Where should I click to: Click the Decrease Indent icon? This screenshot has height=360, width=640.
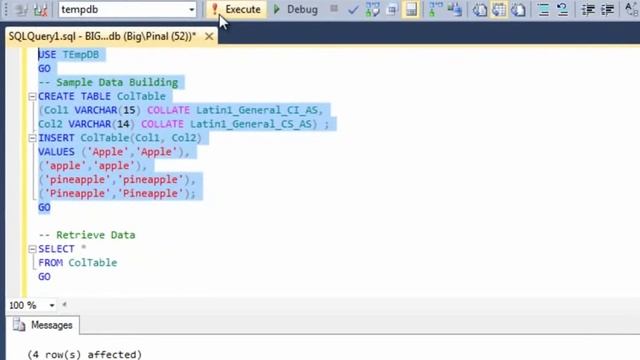tap(588, 10)
